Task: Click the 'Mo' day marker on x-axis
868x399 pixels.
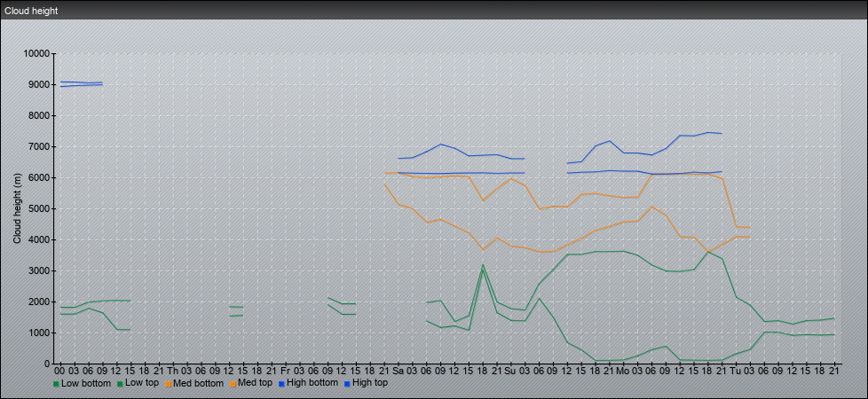Action: 623,371
